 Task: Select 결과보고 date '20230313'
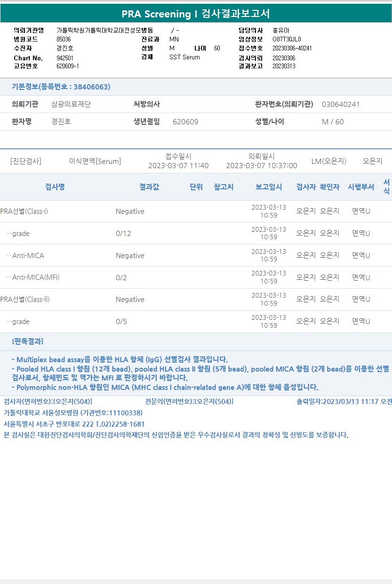(284, 66)
